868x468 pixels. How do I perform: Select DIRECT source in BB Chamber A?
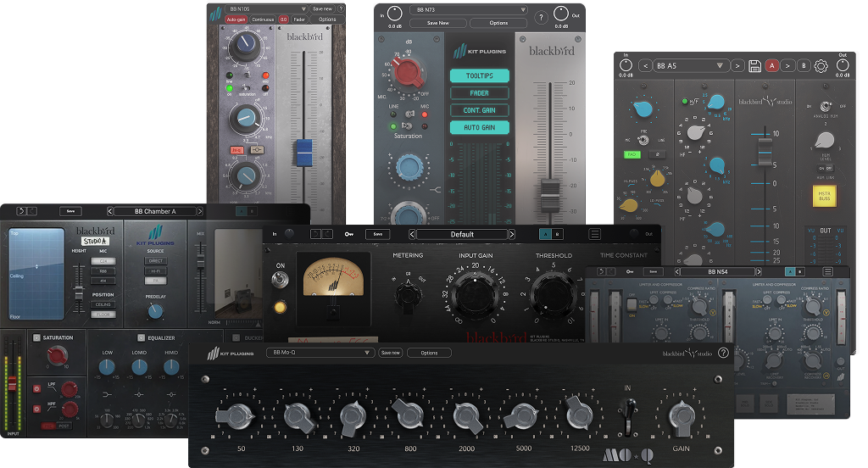click(156, 260)
